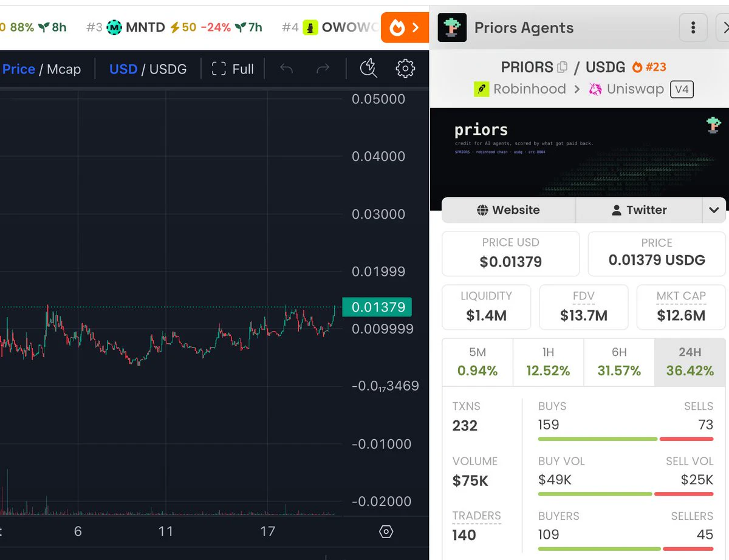Viewport: 729px width, 560px height.
Task: Copy the PRIORS token address
Action: tap(563, 67)
